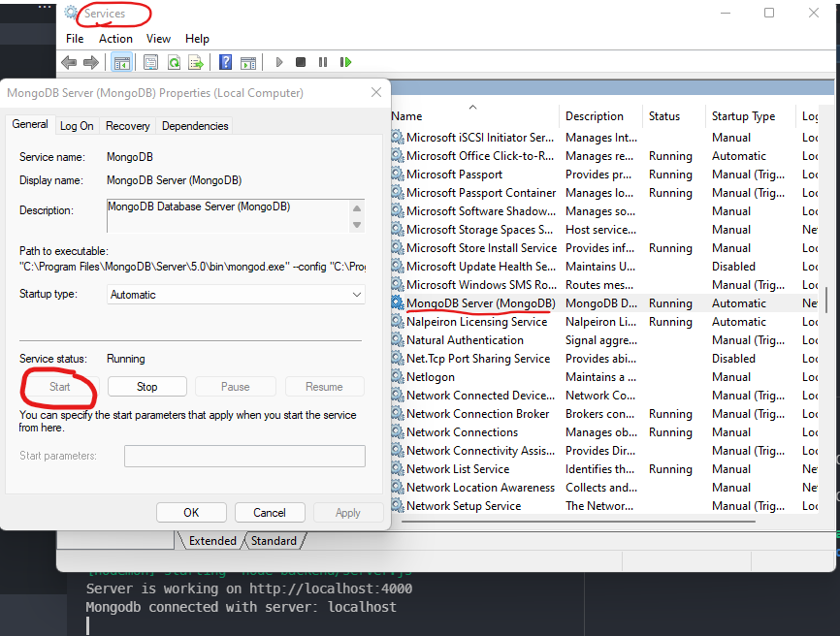Toggle Show/Hide Console Tree toolbar icon
The height and width of the screenshot is (636, 840).
click(121, 63)
